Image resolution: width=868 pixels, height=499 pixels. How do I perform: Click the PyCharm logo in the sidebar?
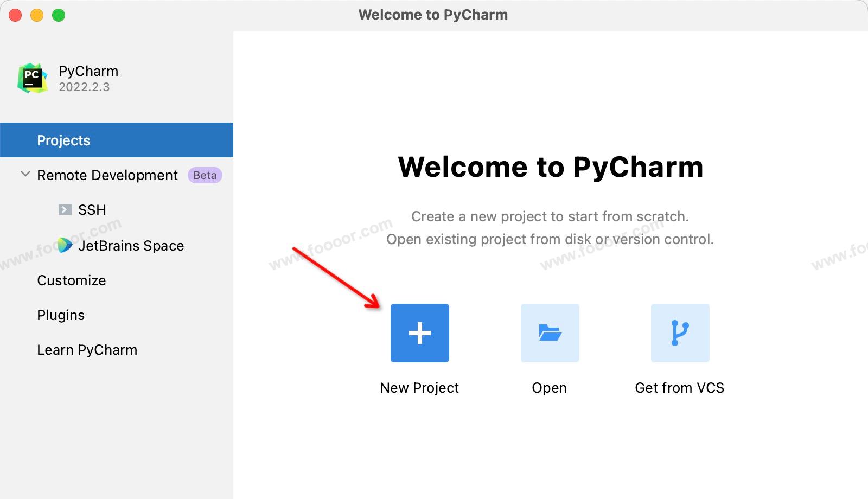32,79
